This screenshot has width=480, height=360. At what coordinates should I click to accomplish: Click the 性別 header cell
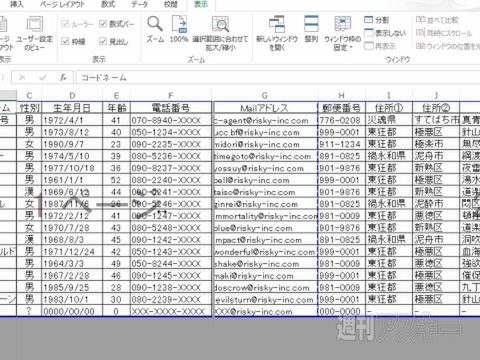click(29, 108)
